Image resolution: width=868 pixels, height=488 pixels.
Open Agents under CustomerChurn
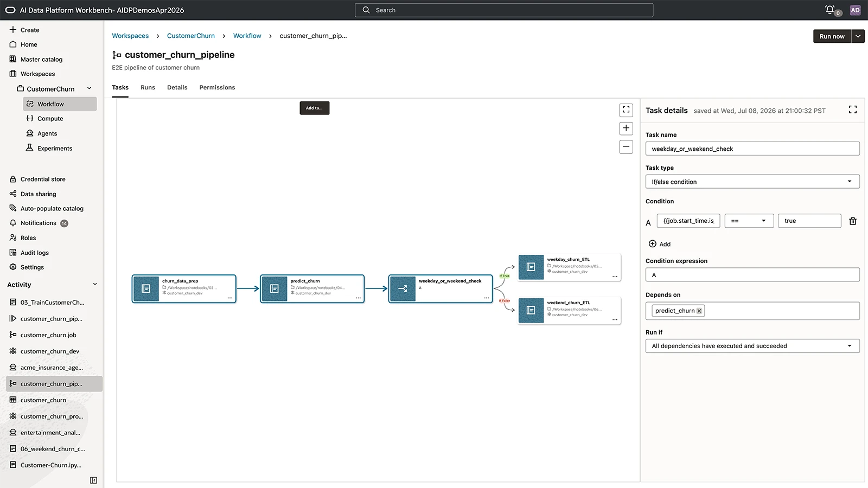point(47,133)
